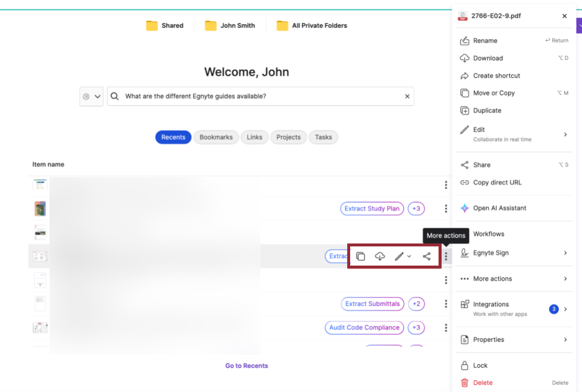Image resolution: width=582 pixels, height=392 pixels.
Task: Click the cloud download icon in row toolbar
Action: pyautogui.click(x=380, y=256)
